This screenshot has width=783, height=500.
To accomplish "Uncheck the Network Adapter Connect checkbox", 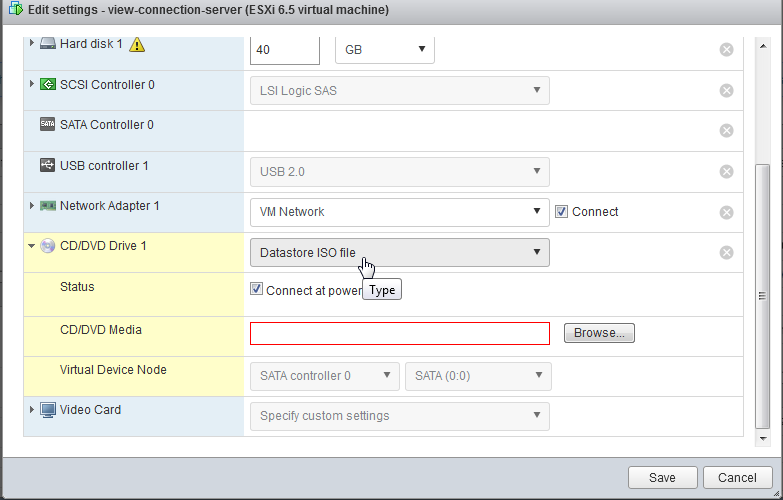I will point(561,212).
